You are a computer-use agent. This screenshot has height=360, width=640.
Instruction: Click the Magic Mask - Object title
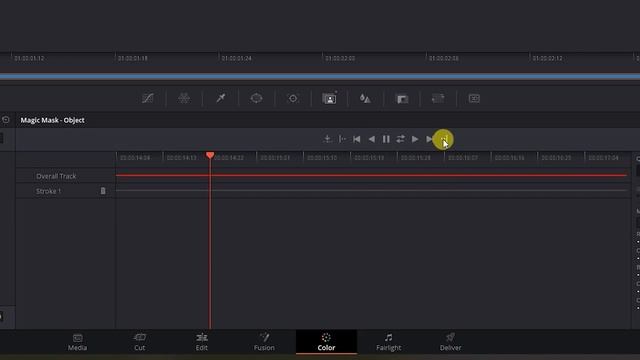(x=52, y=120)
